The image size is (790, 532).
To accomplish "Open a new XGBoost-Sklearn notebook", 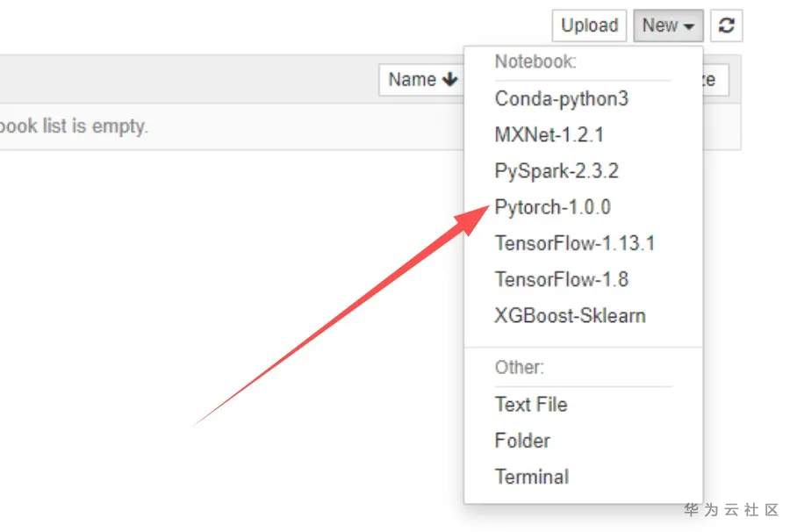I will (570, 316).
